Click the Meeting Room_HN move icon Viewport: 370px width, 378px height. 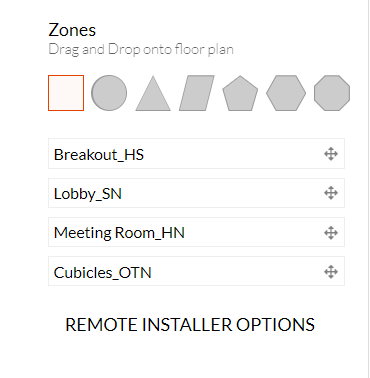[x=331, y=233]
